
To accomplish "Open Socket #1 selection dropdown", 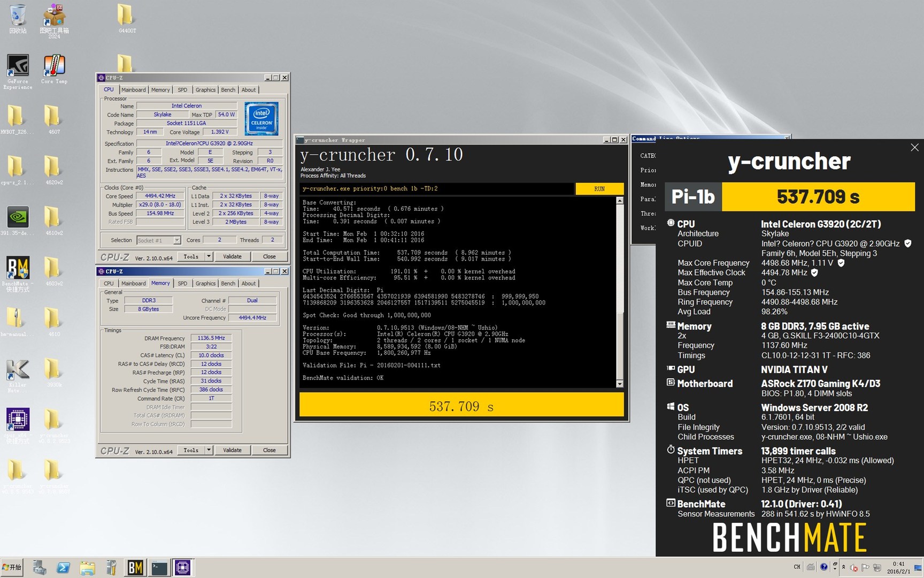I will click(159, 240).
